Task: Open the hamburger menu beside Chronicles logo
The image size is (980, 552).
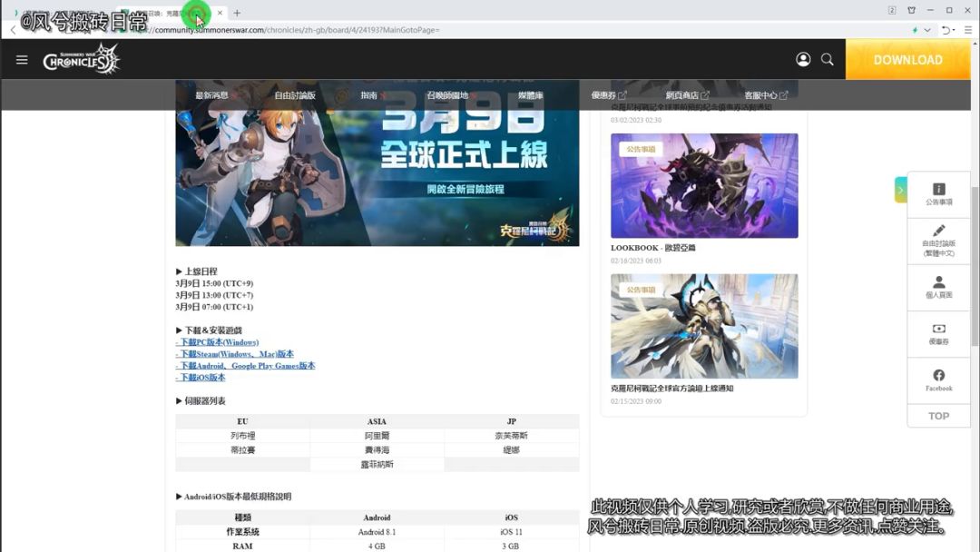Action: [x=22, y=60]
